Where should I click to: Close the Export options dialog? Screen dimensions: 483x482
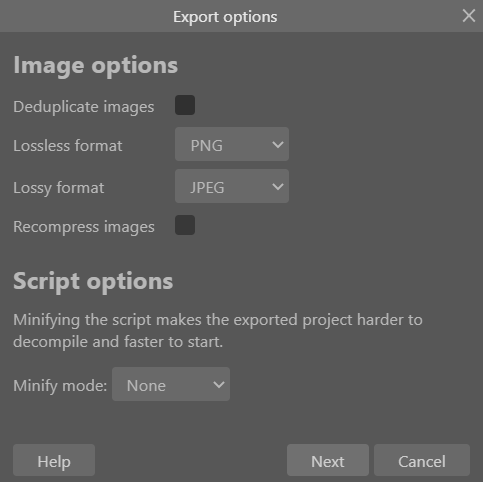(x=469, y=16)
